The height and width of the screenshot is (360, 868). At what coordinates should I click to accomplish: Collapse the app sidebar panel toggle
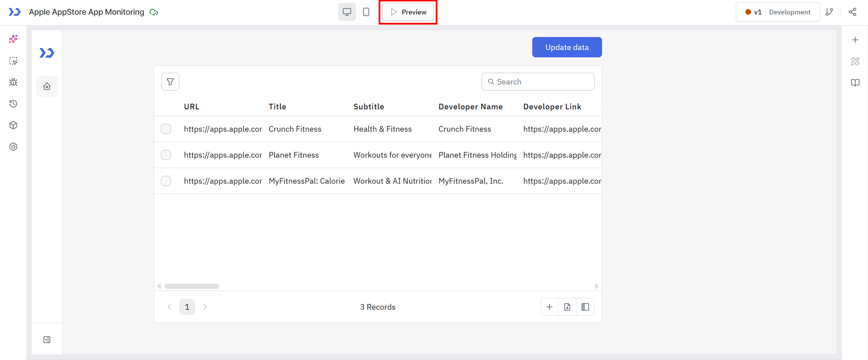(x=47, y=339)
